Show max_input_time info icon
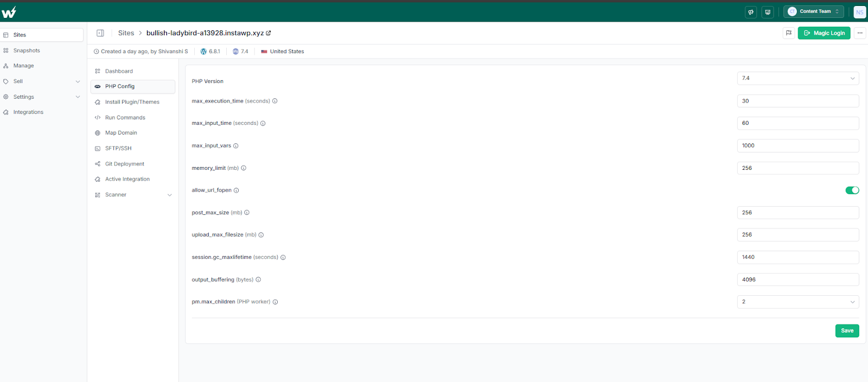 (263, 123)
